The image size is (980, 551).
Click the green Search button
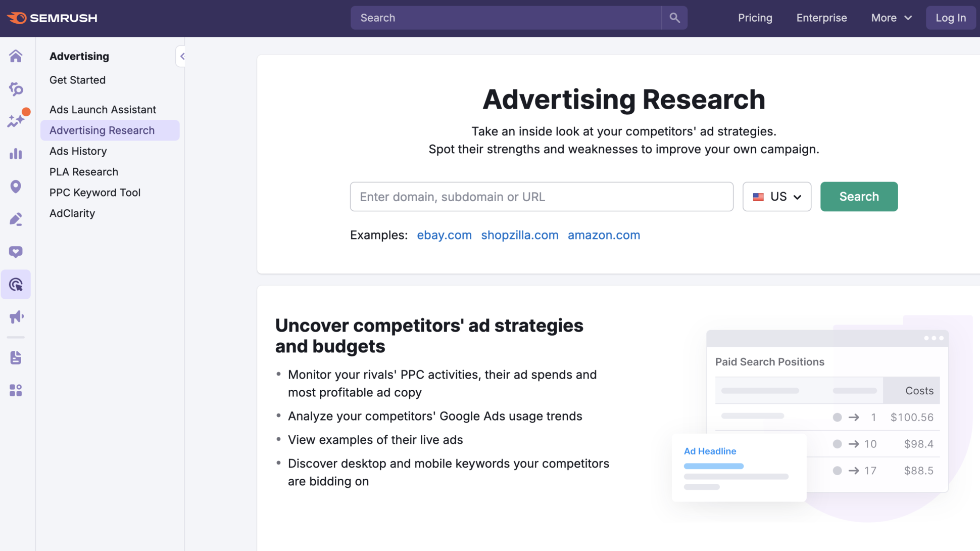tap(858, 197)
